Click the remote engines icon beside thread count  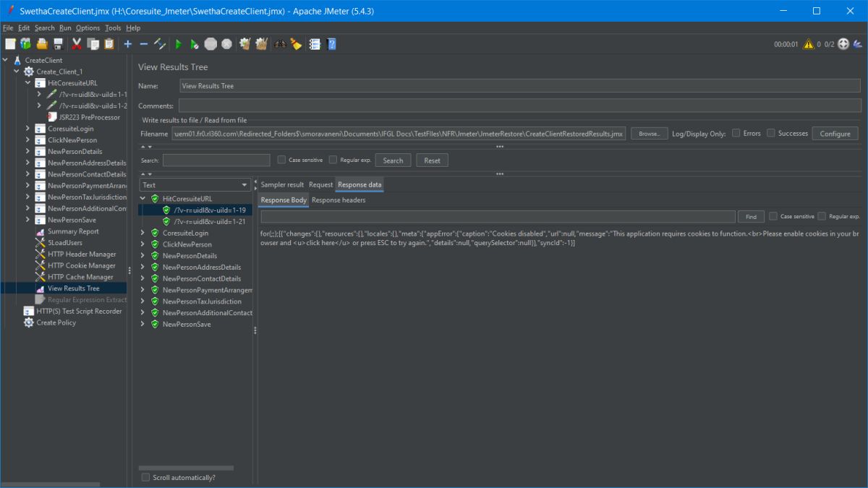point(843,44)
